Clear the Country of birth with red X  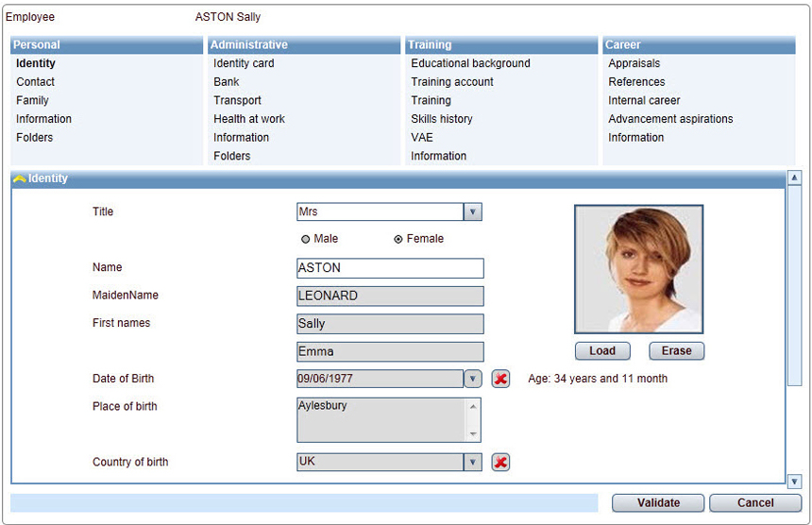500,462
